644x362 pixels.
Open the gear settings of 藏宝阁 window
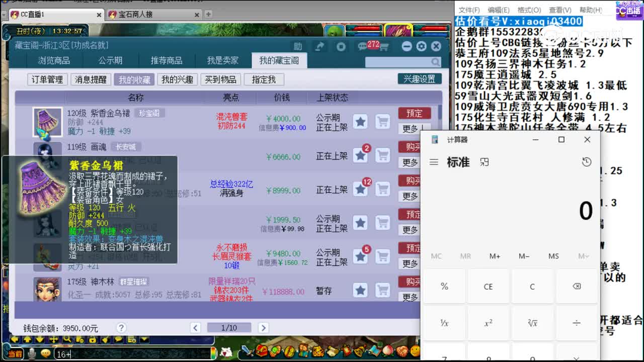point(421,46)
